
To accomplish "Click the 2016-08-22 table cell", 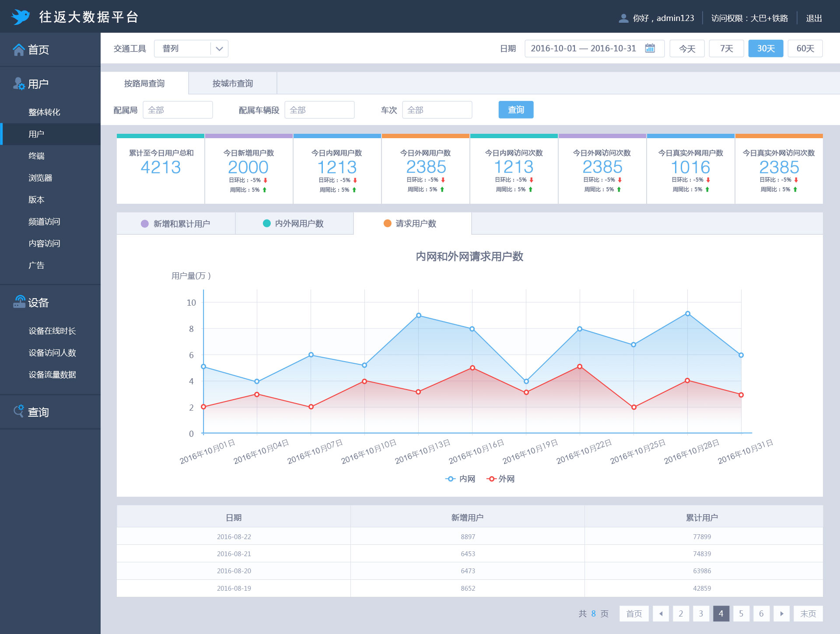I will (x=234, y=536).
